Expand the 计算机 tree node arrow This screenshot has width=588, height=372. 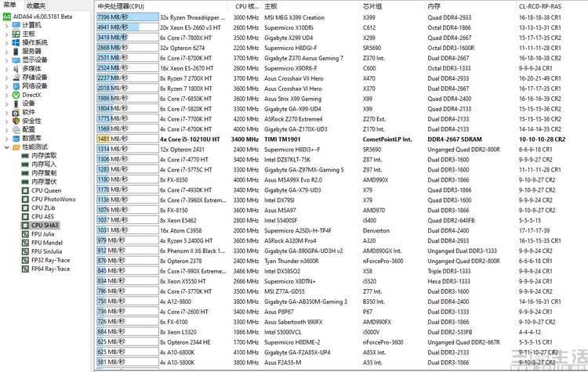(x=6, y=26)
